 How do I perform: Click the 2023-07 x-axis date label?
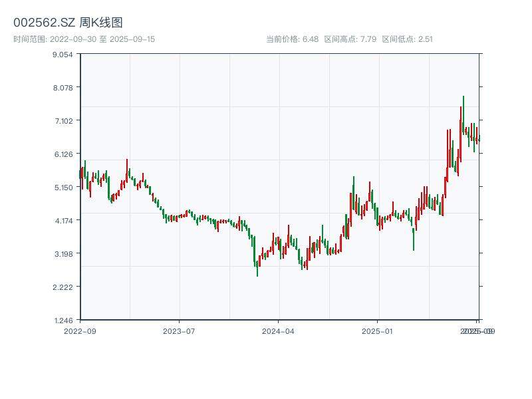pos(179,331)
